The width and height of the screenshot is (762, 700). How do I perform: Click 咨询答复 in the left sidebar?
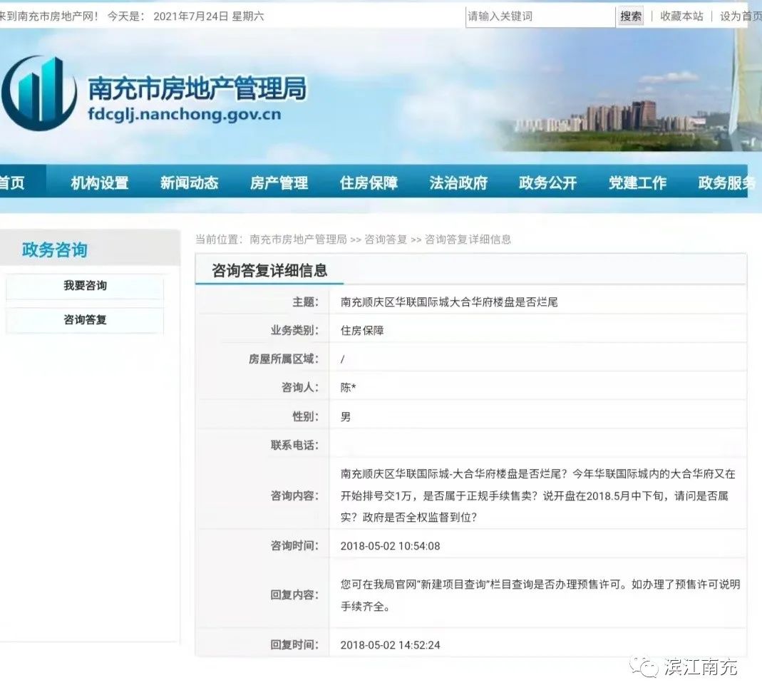pos(85,320)
